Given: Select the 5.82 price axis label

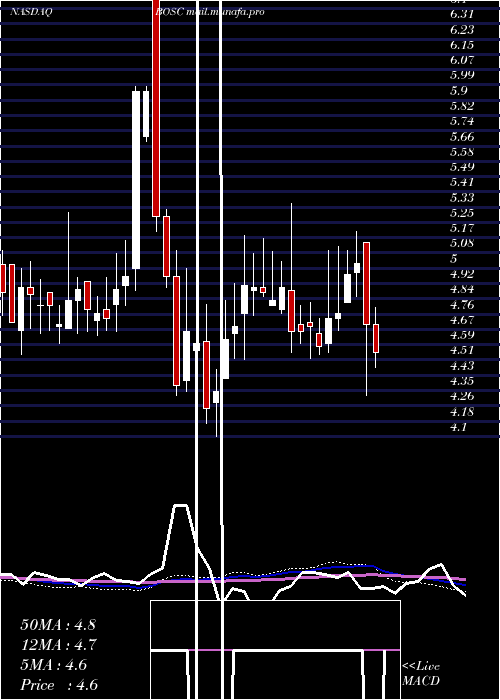Looking at the screenshot, I should tap(462, 106).
